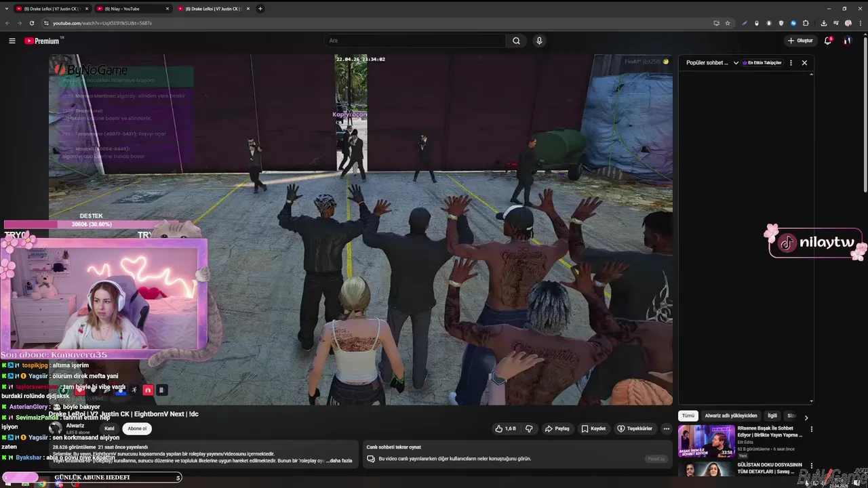Click the Katıl join button

point(108,428)
